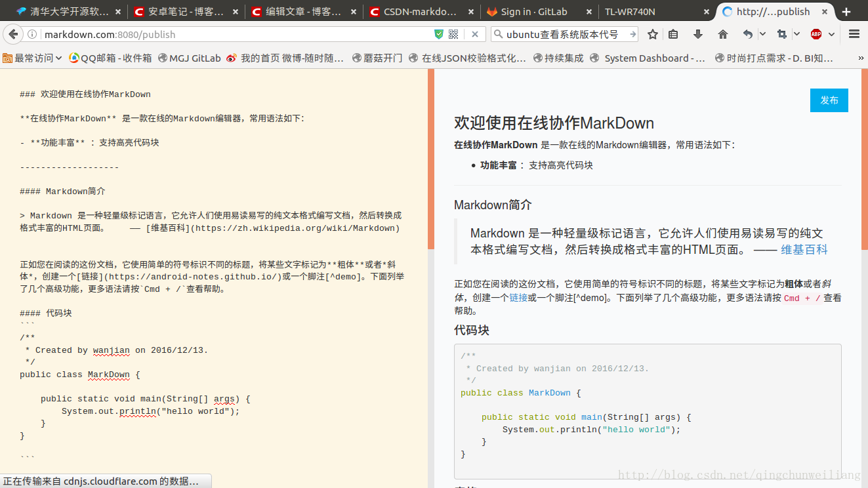Click the '- **功能丰富**' line in editor
This screenshot has height=488, width=868.
pos(89,143)
